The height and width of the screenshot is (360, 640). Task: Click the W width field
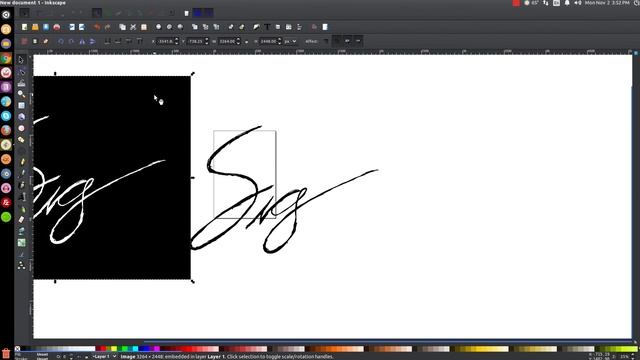230,41
